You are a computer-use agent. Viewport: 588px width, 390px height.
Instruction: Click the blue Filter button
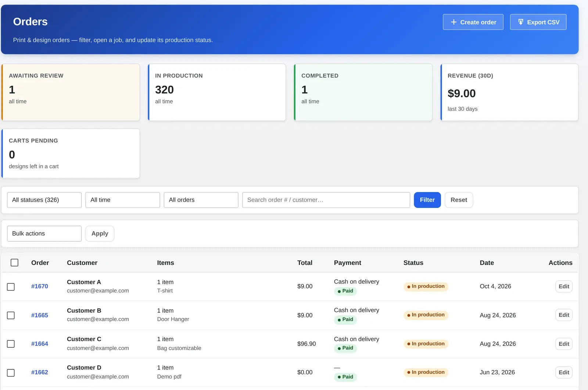[427, 200]
